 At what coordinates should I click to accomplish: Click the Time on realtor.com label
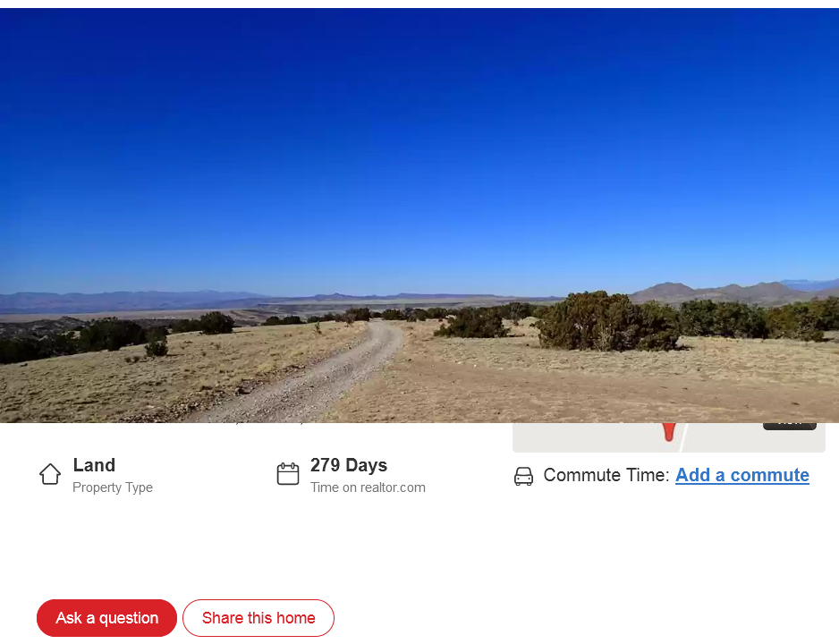pos(369,487)
